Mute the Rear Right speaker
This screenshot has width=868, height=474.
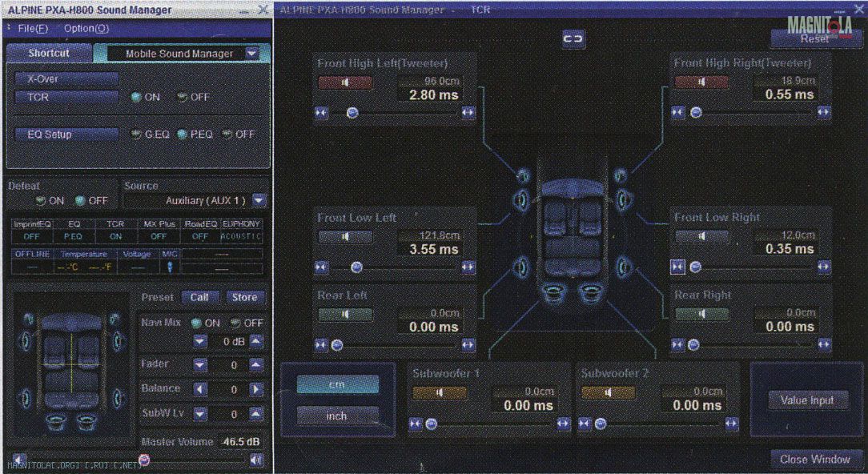[x=702, y=315]
